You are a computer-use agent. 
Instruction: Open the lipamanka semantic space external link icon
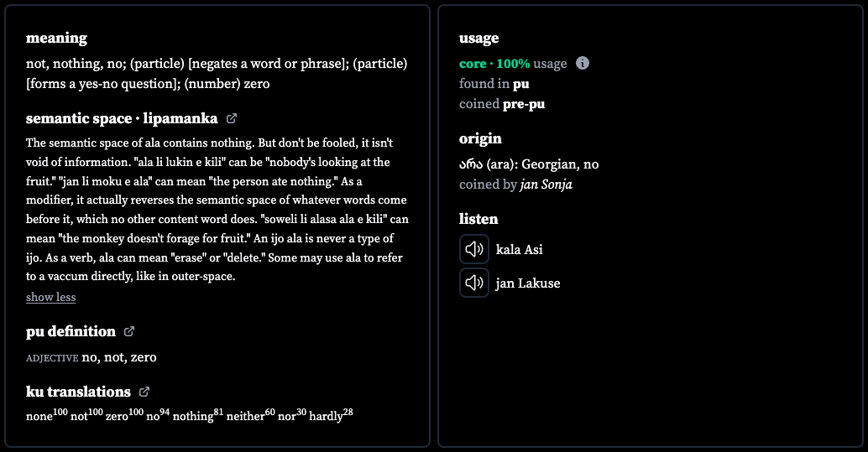232,118
